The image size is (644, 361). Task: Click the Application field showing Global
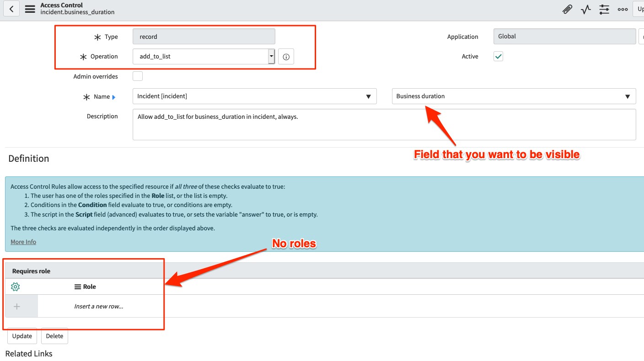(564, 37)
